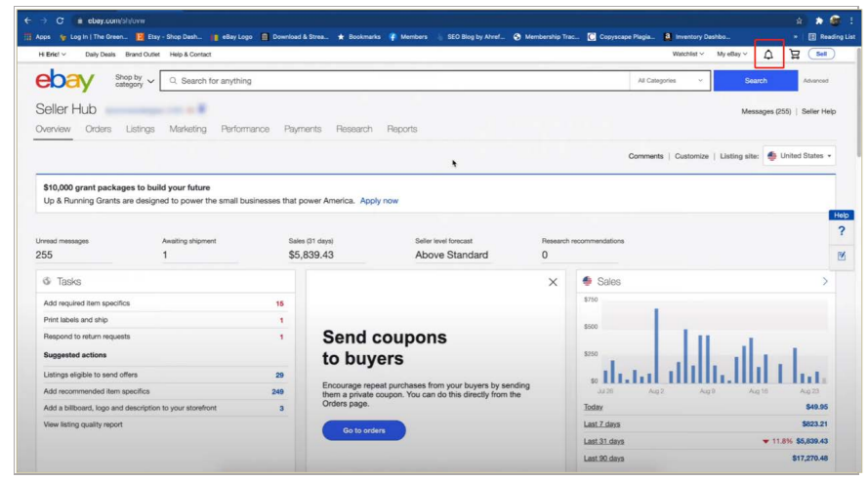The image size is (868, 480).
Task: Open Messages (255) link
Action: pos(766,111)
